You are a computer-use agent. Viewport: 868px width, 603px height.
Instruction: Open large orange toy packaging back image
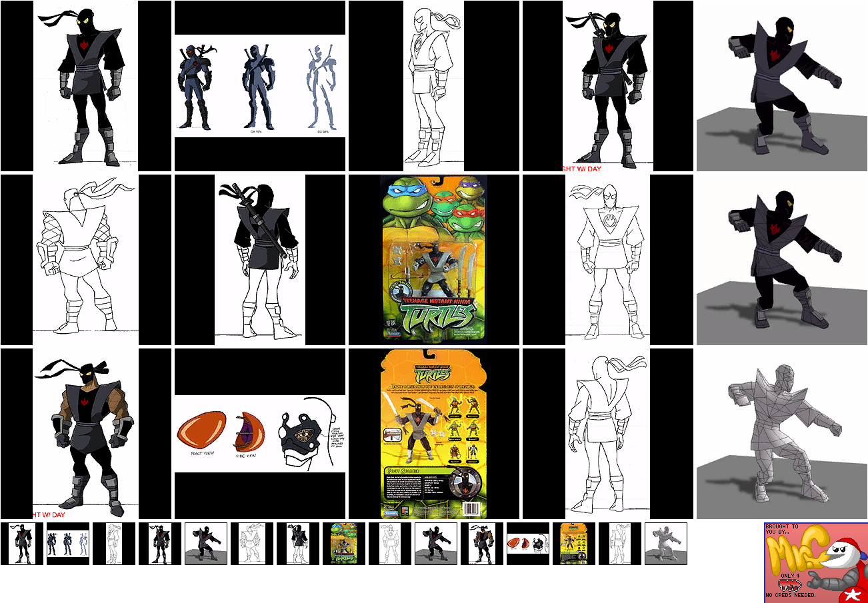434,434
